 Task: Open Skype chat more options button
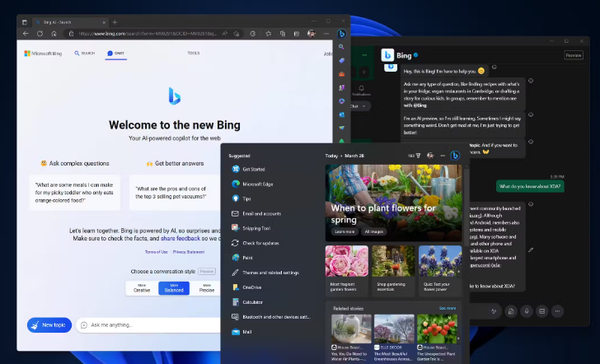(x=557, y=311)
